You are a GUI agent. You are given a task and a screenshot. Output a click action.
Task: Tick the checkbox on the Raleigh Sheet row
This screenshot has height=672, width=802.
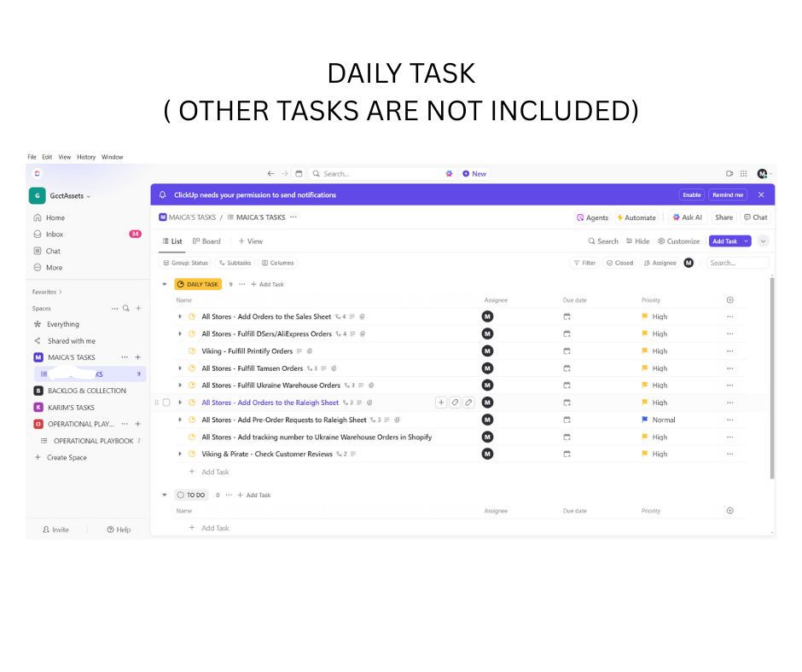[x=166, y=403]
